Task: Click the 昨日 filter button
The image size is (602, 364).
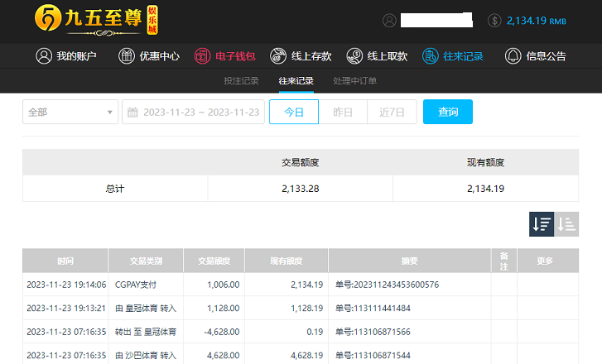Action: tap(343, 112)
